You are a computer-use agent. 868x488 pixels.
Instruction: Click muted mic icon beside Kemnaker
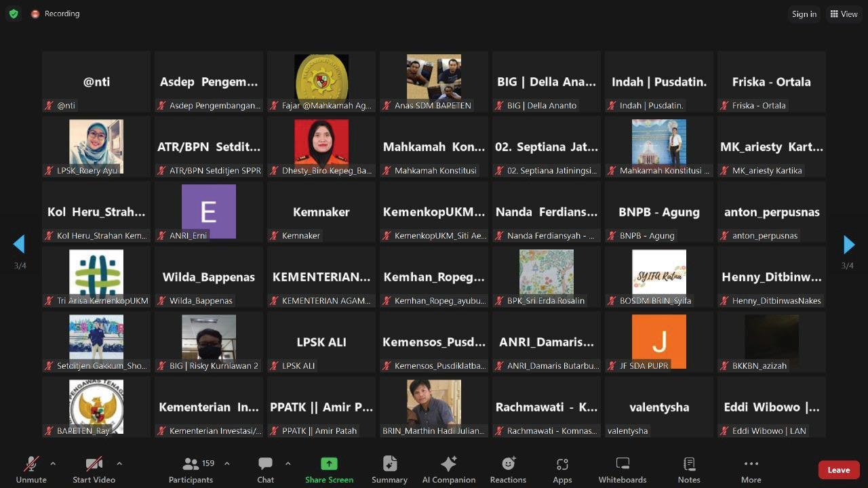pyautogui.click(x=274, y=235)
